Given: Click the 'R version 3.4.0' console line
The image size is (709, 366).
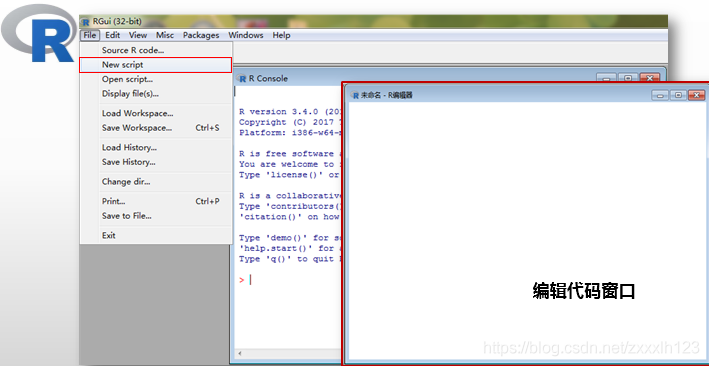Looking at the screenshot, I should click(289, 112).
